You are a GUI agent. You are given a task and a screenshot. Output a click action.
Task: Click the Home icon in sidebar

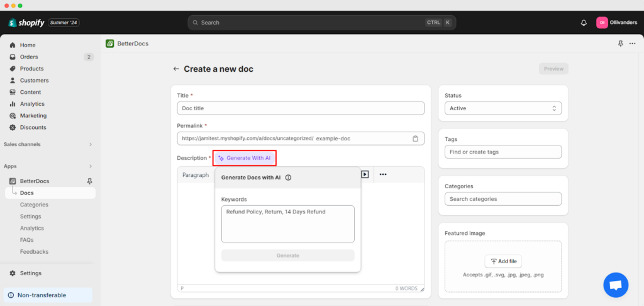(13, 45)
